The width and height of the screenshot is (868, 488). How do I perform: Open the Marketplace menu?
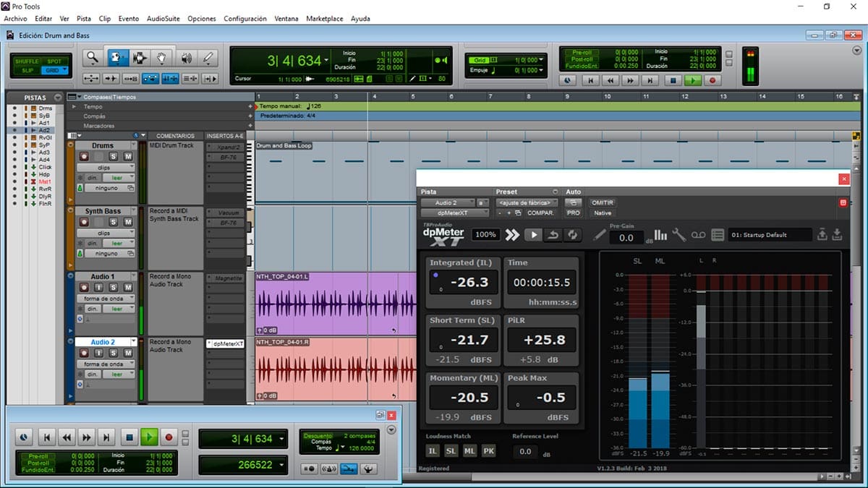click(x=325, y=18)
